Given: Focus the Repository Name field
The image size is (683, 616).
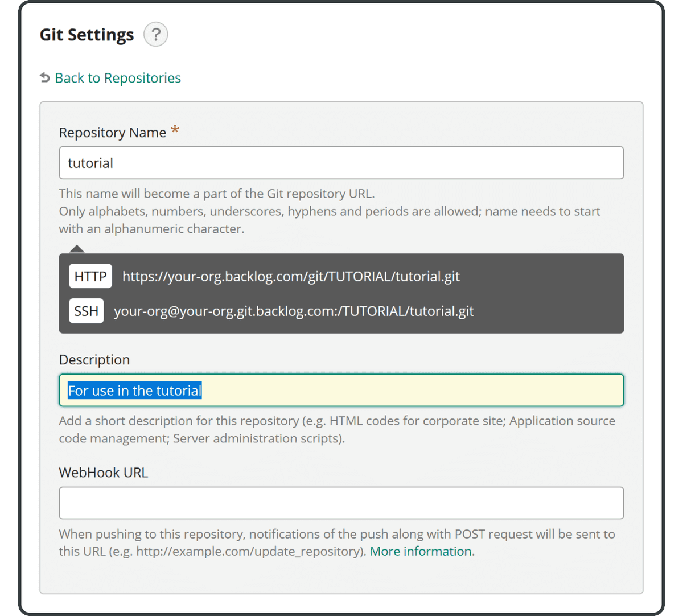Looking at the screenshot, I should coord(341,163).
